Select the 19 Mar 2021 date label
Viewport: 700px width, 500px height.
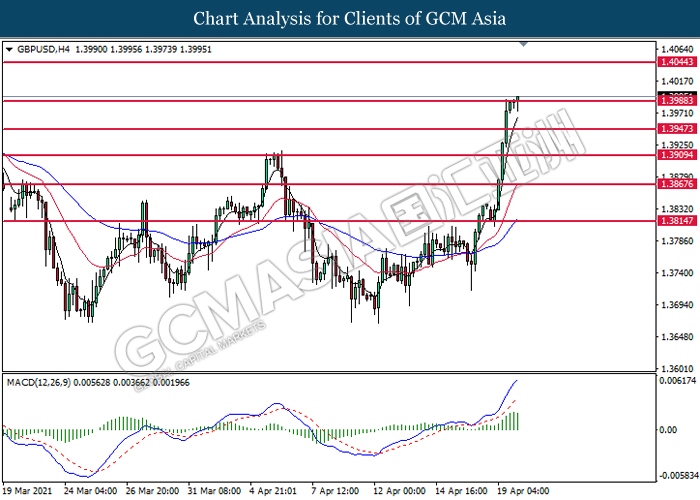pos(27,491)
